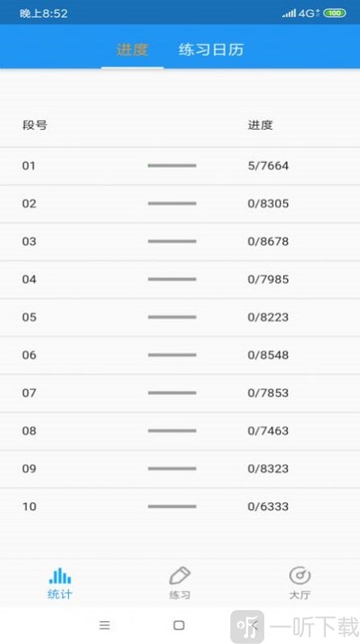Screen dimensions: 360x644
Task: Tap the battery indicator in status bar
Action: point(335,13)
